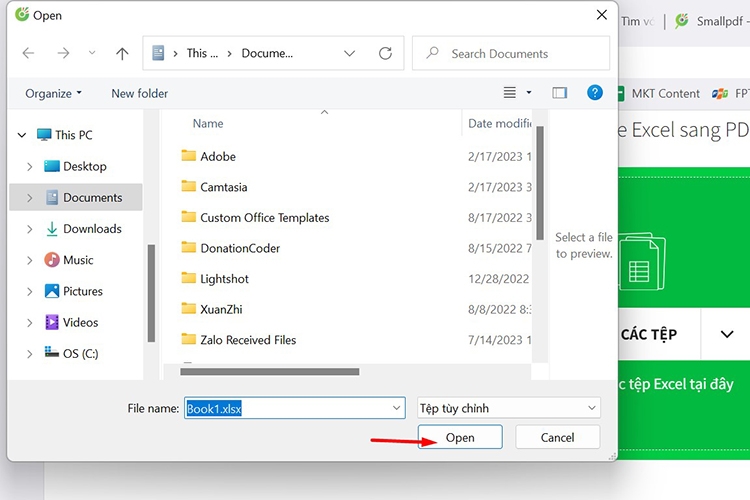Image resolution: width=750 pixels, height=500 pixels.
Task: Click the CÁC TỆP button in Smallpdf
Action: (x=649, y=334)
